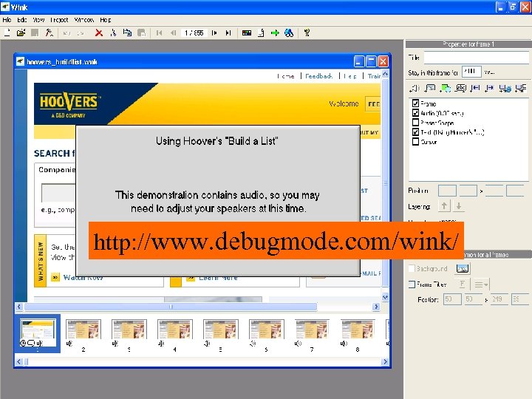The image size is (532, 399).
Task: Launch the new capture wizard icon
Action: pos(50,33)
